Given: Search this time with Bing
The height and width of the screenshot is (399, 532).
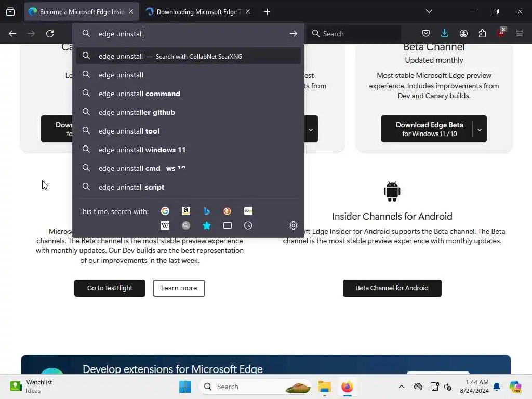Looking at the screenshot, I should [x=207, y=211].
